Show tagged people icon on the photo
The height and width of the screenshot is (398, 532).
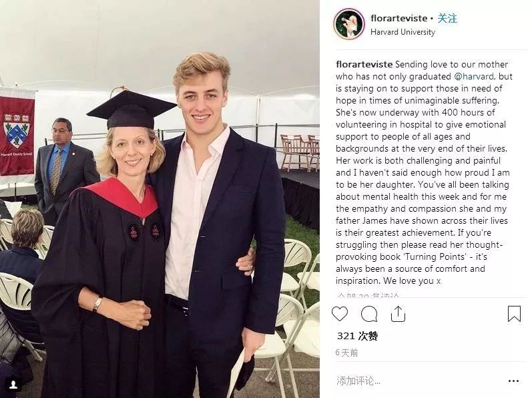(x=13, y=384)
